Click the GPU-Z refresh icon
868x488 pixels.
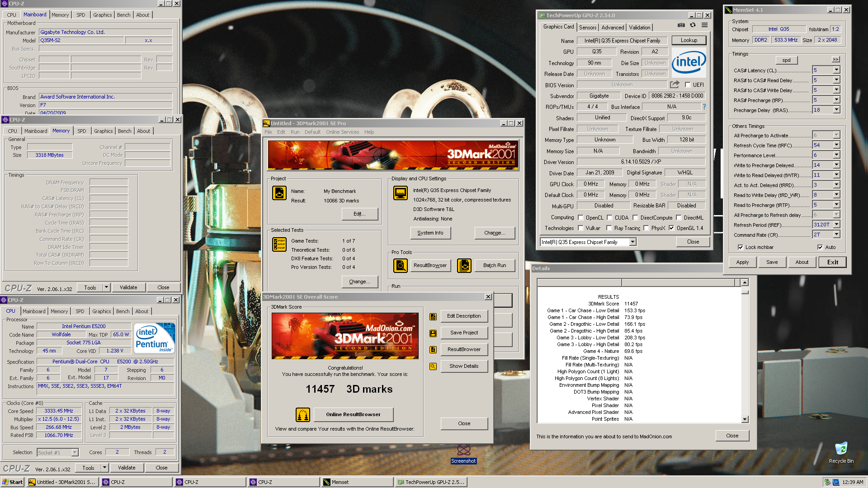tap(693, 25)
